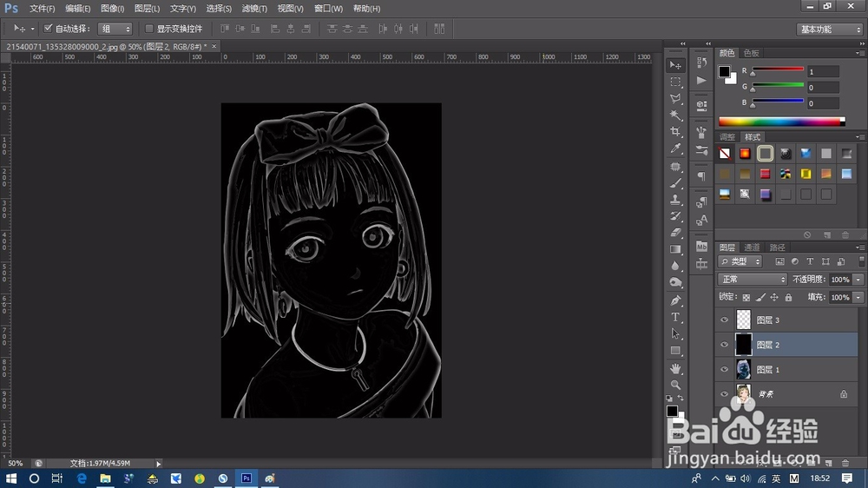
Task: Select the Polygonal Lasso tool
Action: 675,99
